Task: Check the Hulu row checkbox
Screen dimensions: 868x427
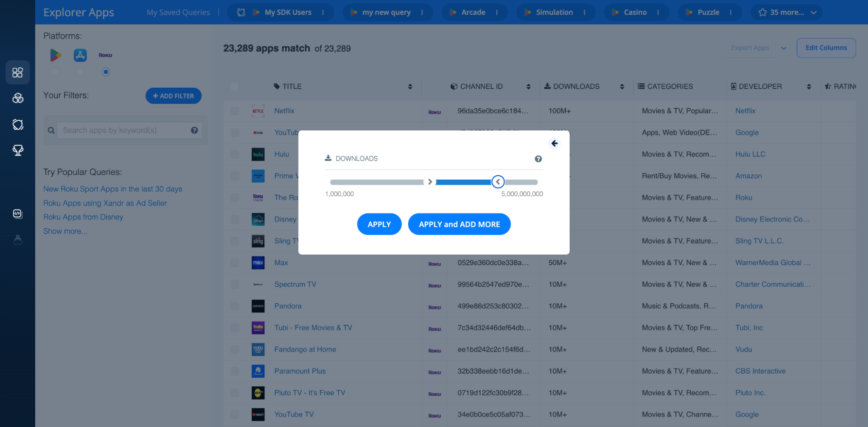Action: pyautogui.click(x=235, y=154)
